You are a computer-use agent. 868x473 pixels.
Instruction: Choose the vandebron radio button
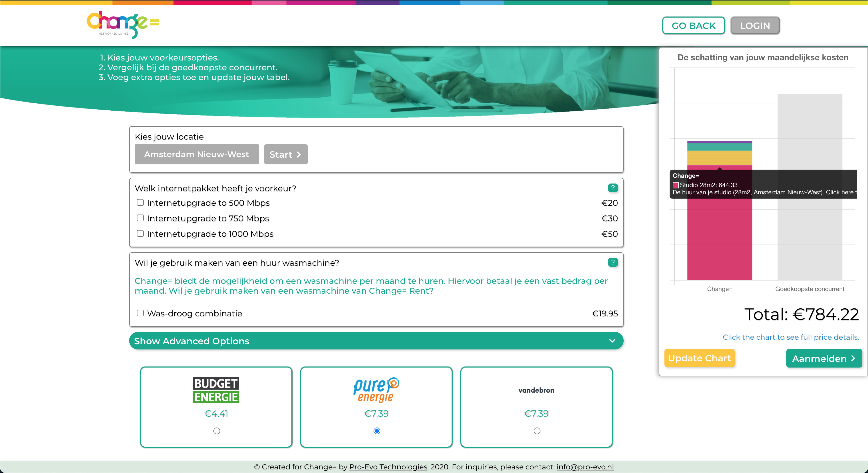pos(537,431)
